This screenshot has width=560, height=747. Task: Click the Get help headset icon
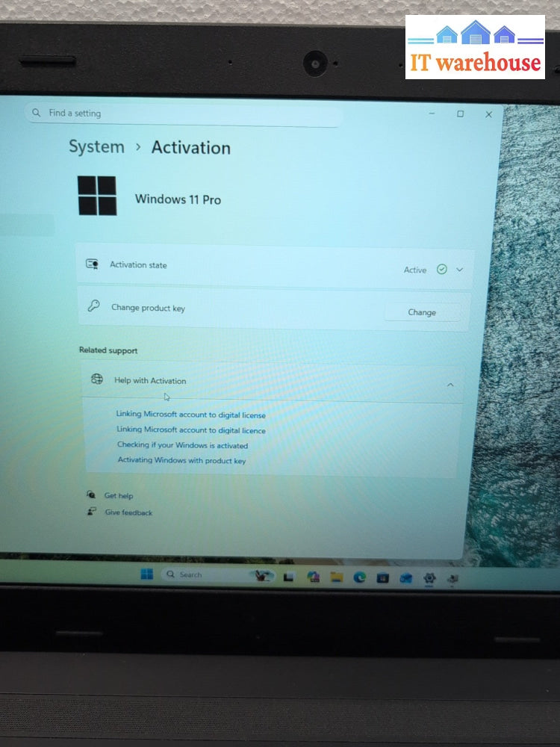[x=91, y=495]
